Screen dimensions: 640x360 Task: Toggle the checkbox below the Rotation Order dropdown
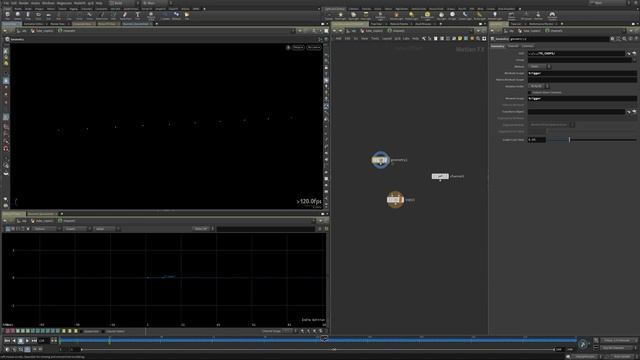pyautogui.click(x=530, y=93)
